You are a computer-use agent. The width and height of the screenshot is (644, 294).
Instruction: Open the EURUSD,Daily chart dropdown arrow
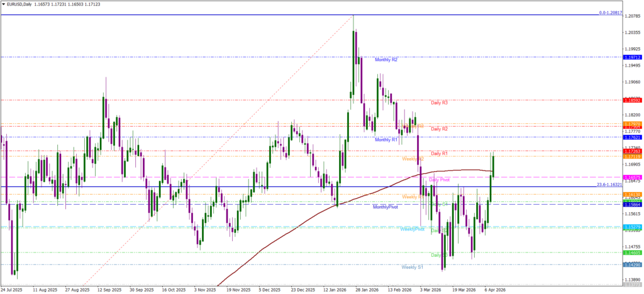[x=3, y=4]
